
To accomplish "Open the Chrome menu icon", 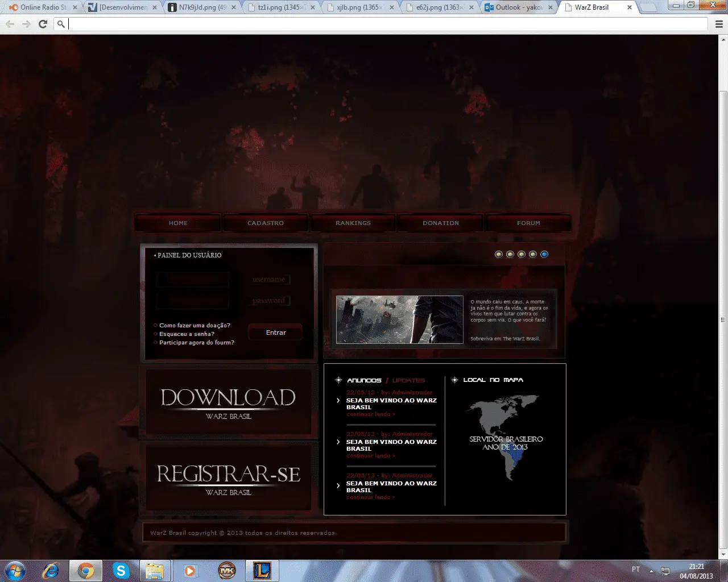I will pyautogui.click(x=719, y=24).
